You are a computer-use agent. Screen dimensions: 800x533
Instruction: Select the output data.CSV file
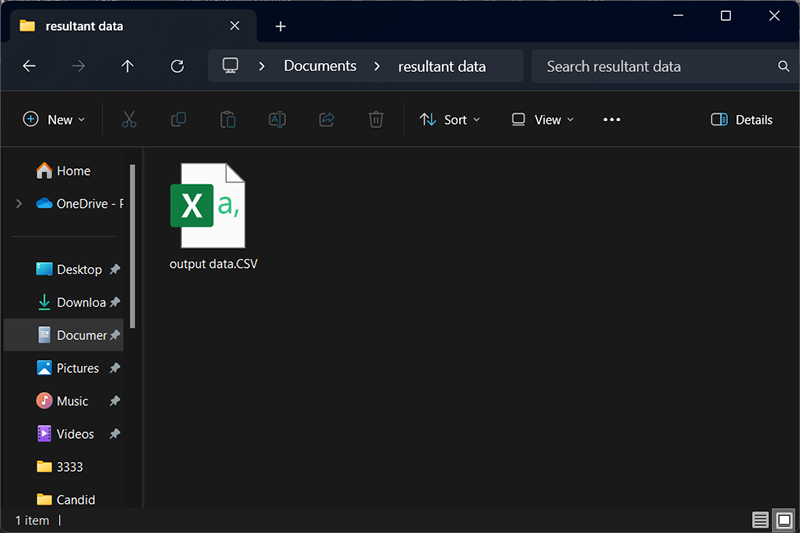[207, 217]
